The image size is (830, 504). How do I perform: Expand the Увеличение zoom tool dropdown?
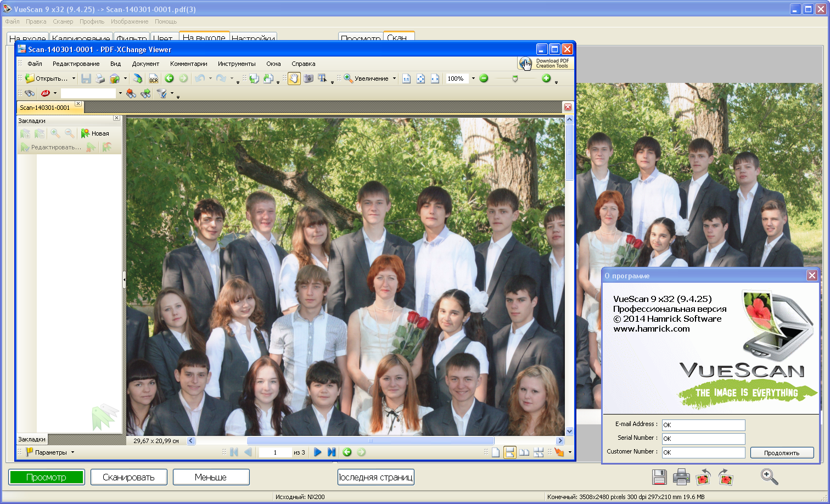click(394, 79)
